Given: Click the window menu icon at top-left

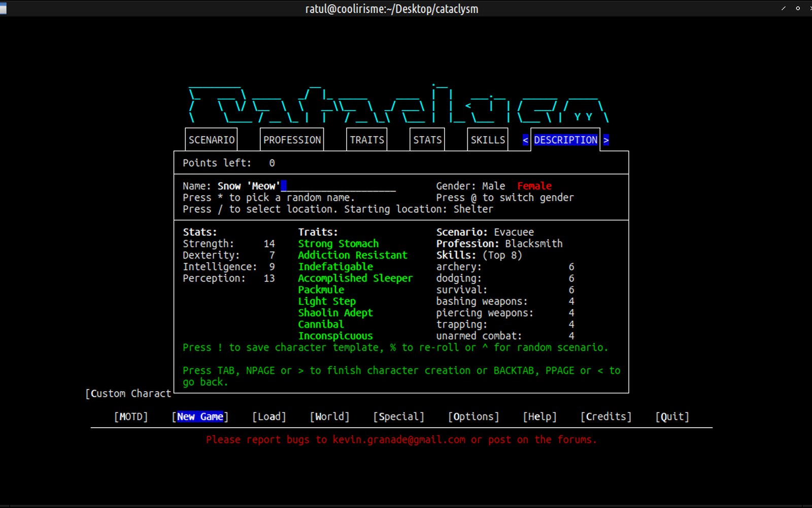Looking at the screenshot, I should pos(3,9).
